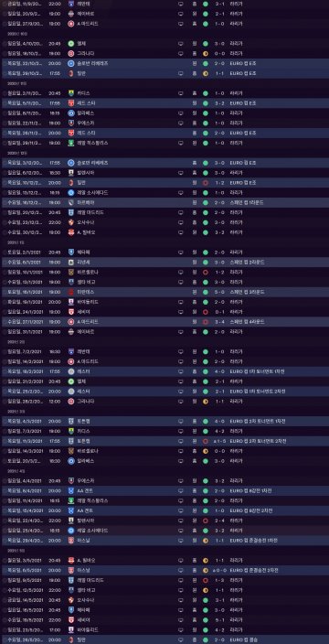Select row circle for 14/3/2021 fixture
The height and width of the screenshot is (644, 329).
(x=4, y=451)
